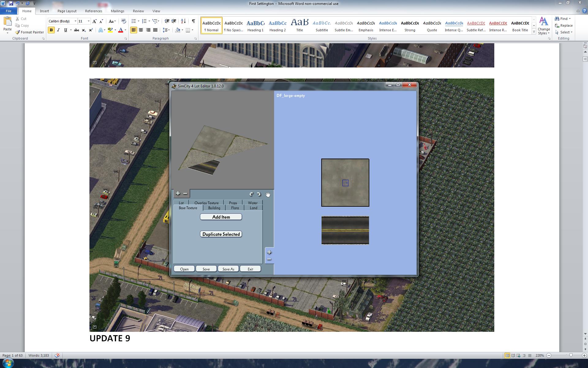Switch to the Insert ribbon tab
The image size is (588, 368).
click(x=44, y=11)
